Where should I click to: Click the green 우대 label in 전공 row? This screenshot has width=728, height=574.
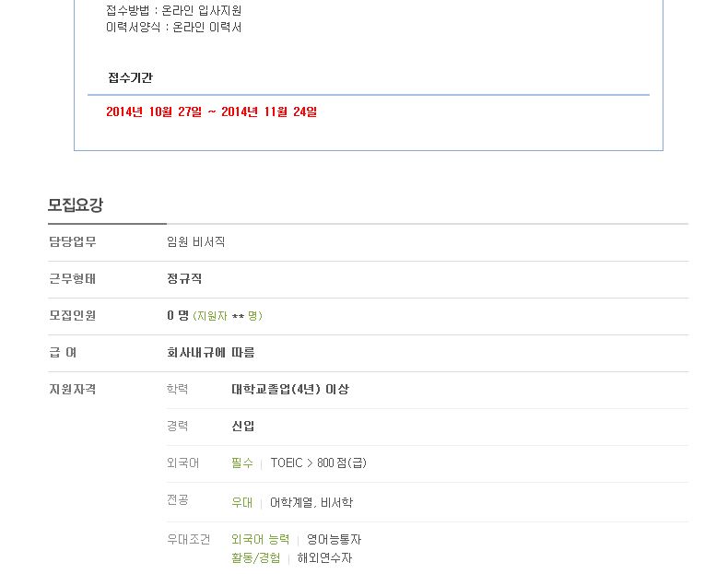click(x=241, y=502)
